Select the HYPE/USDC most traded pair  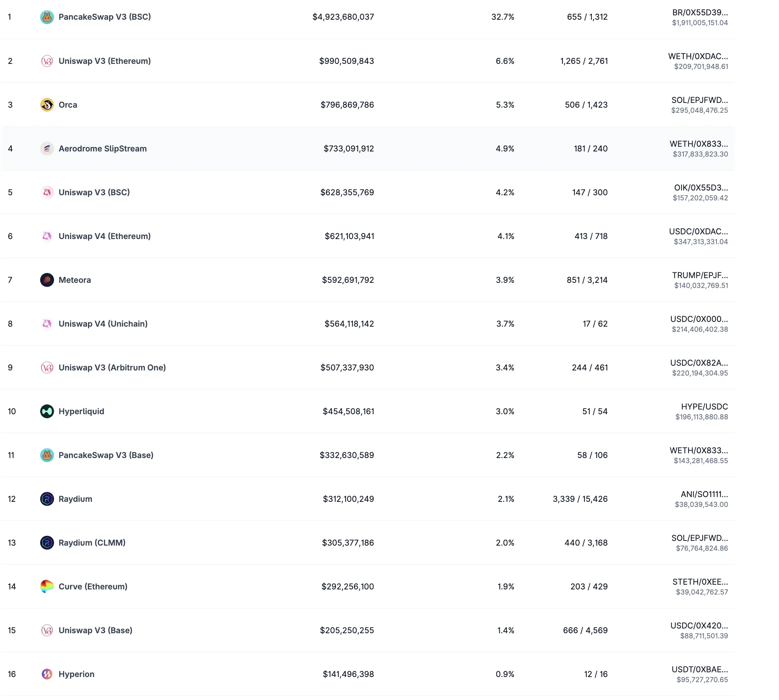coord(704,407)
